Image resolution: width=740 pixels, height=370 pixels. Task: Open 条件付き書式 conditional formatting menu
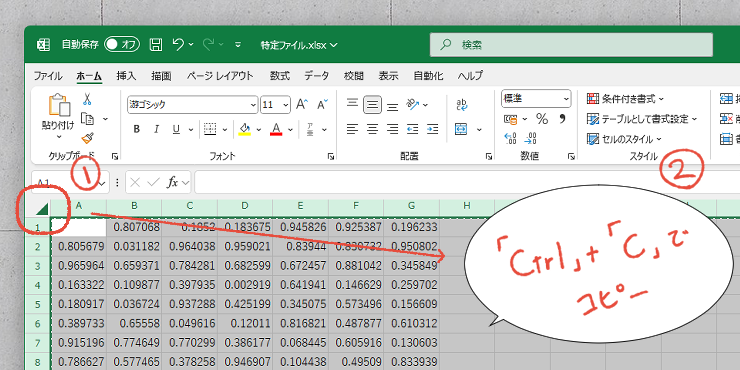(625, 99)
